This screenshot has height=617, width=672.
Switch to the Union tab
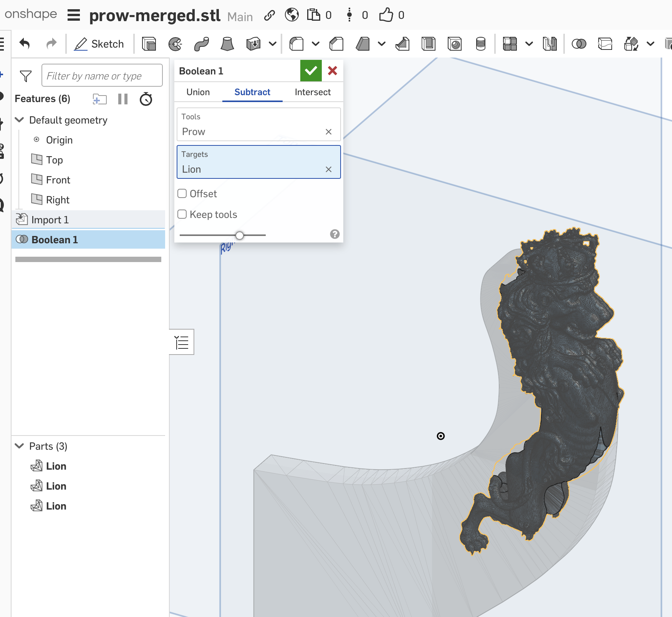(x=198, y=92)
